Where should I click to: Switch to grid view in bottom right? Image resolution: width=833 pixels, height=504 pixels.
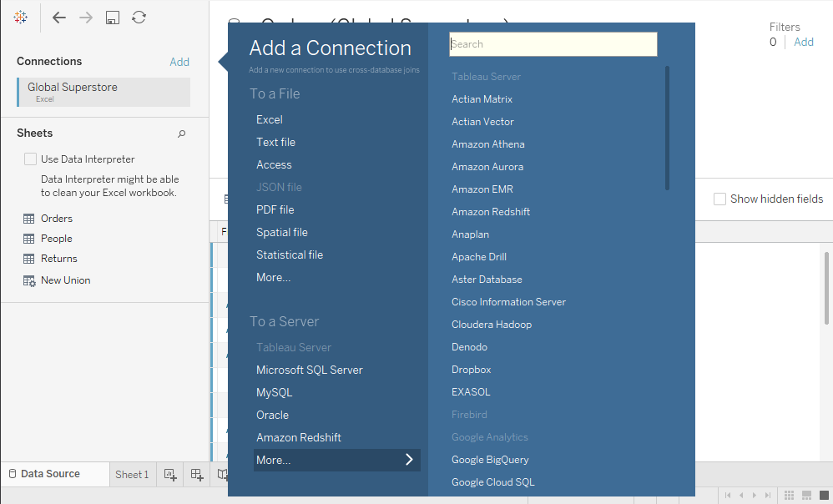[788, 496]
